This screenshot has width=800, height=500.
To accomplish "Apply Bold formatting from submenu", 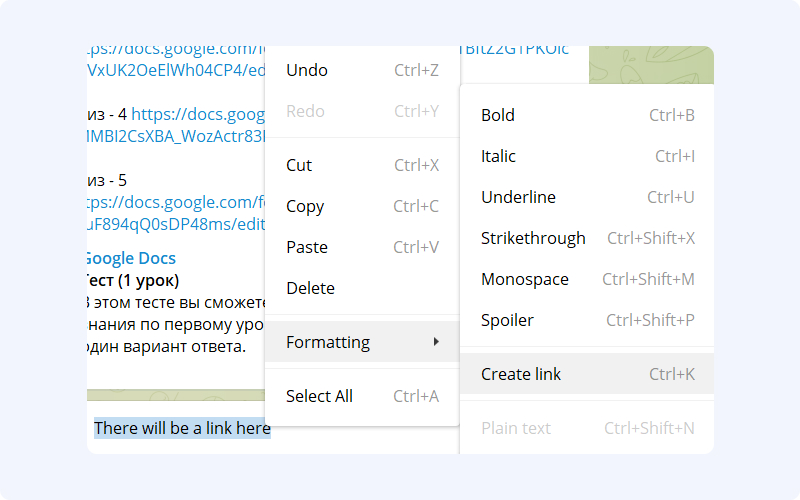I will [x=587, y=115].
